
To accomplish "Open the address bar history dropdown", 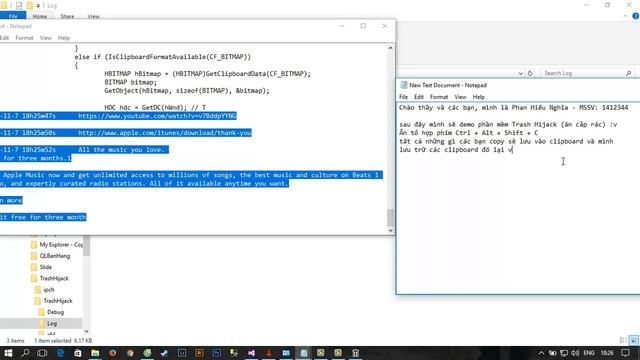I will pyautogui.click(x=520, y=73).
